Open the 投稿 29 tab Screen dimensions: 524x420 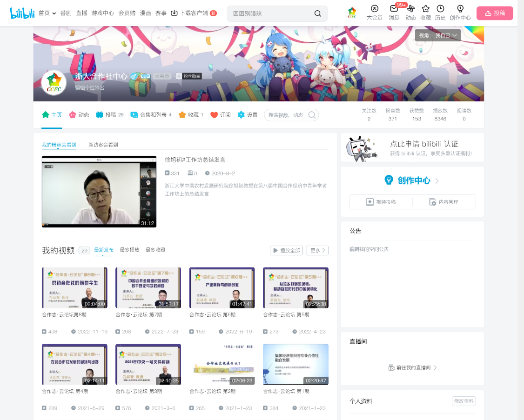point(110,115)
